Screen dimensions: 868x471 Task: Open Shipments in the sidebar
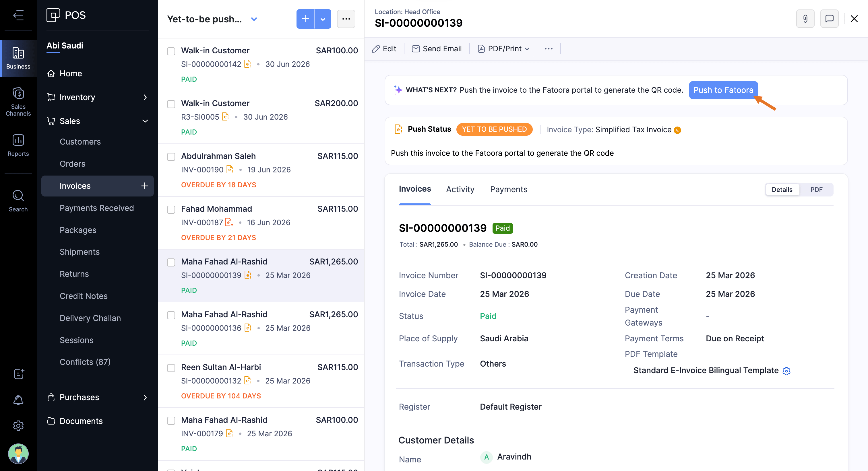[80, 252]
